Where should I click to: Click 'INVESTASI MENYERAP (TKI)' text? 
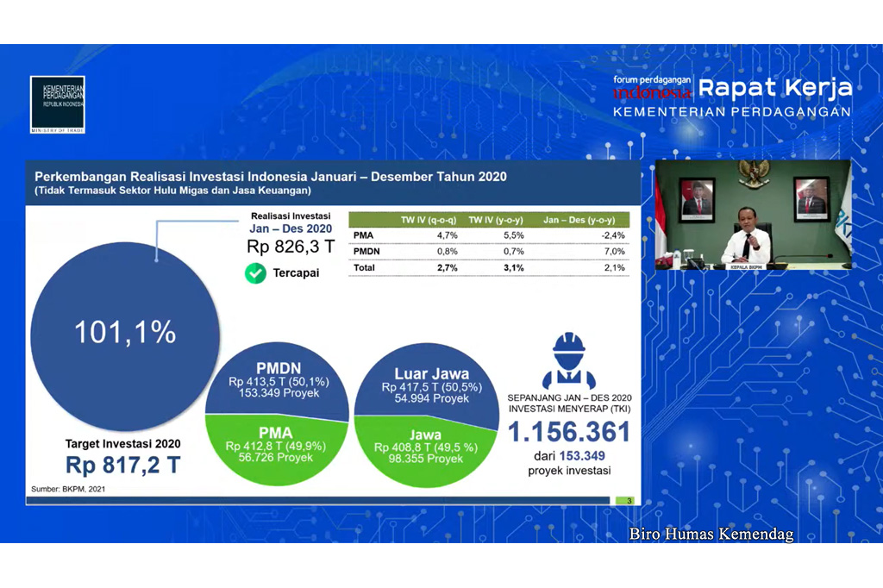(x=569, y=409)
